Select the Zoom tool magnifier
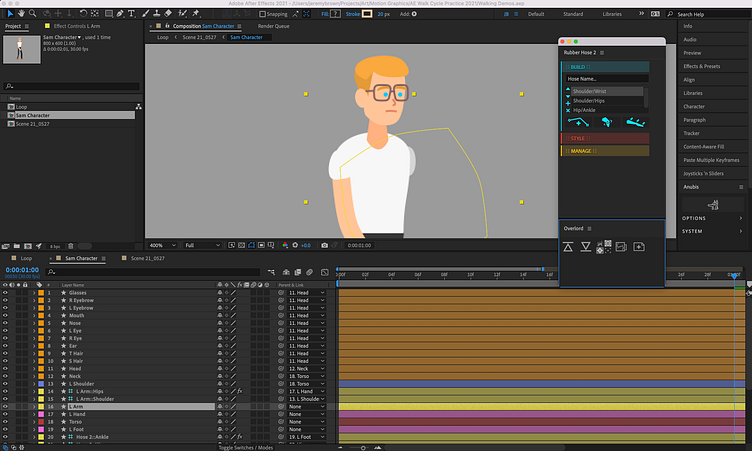752x451 pixels. pos(32,15)
